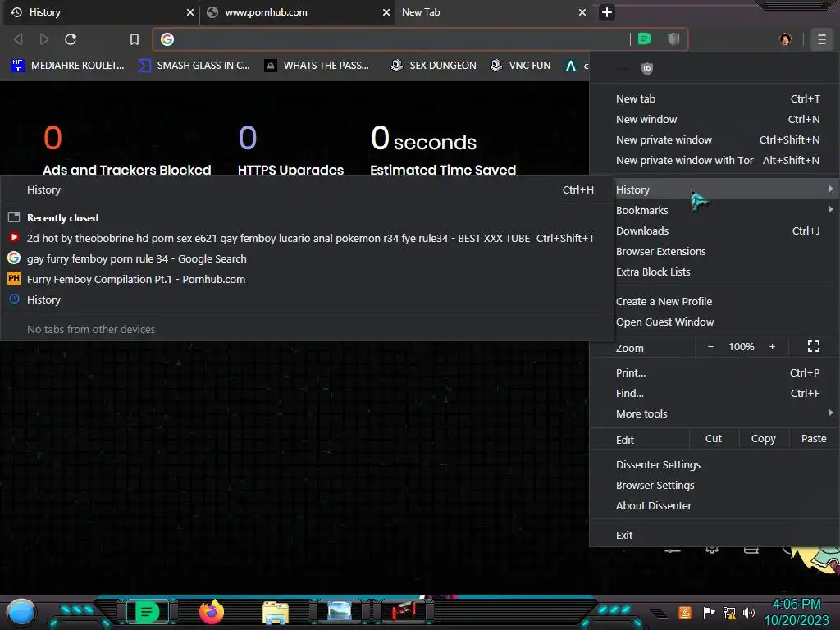Open the picture viewer taskbar icon
This screenshot has width=840, height=630.
(x=340, y=612)
